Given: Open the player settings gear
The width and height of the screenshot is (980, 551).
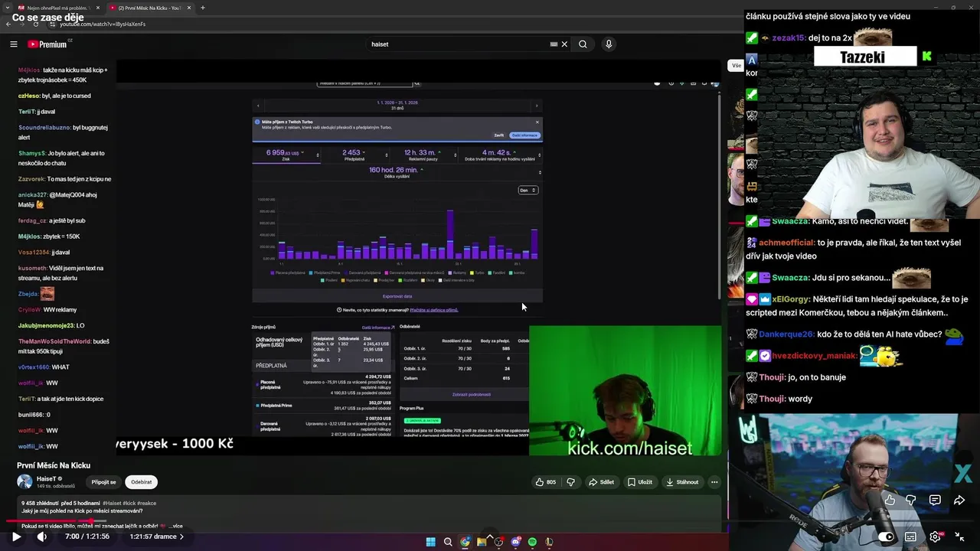Looking at the screenshot, I should pyautogui.click(x=935, y=537).
